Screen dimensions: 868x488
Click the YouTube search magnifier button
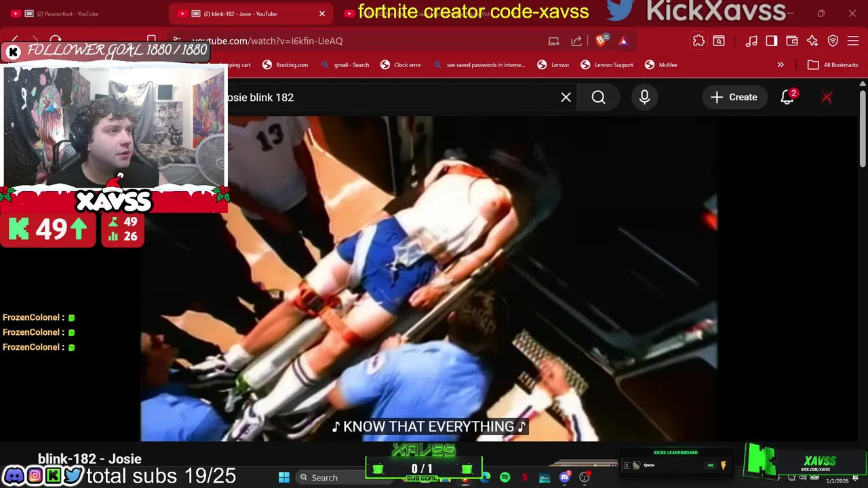point(598,98)
